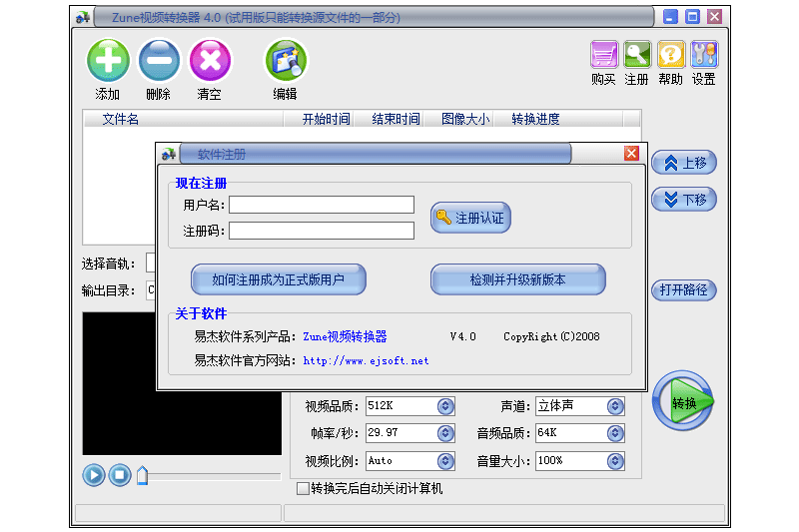
Task: Click the 注册认证 verify registration button
Action: coord(470,218)
